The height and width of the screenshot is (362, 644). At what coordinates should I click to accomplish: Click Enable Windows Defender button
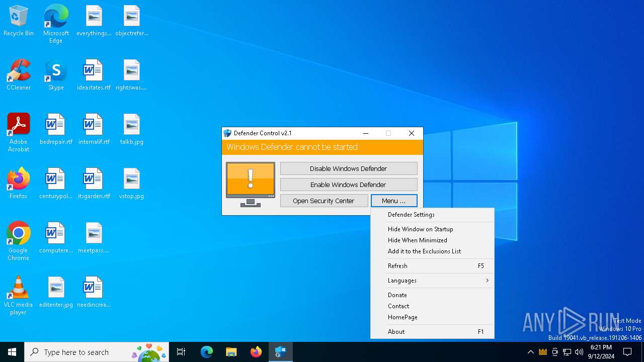pos(349,185)
